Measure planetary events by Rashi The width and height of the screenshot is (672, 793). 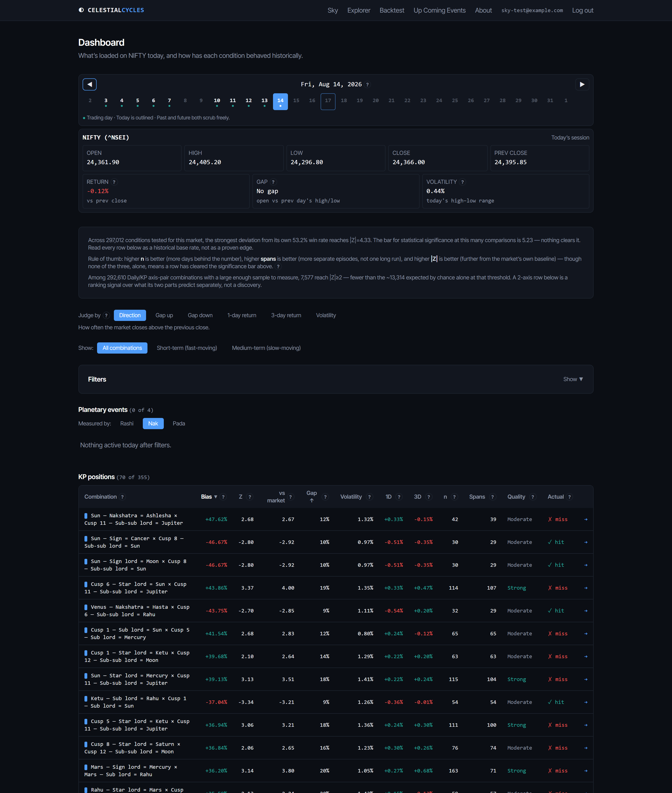point(127,423)
